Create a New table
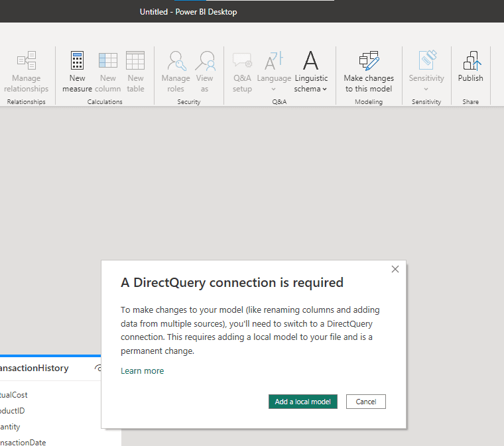This screenshot has height=446, width=504. click(x=135, y=72)
